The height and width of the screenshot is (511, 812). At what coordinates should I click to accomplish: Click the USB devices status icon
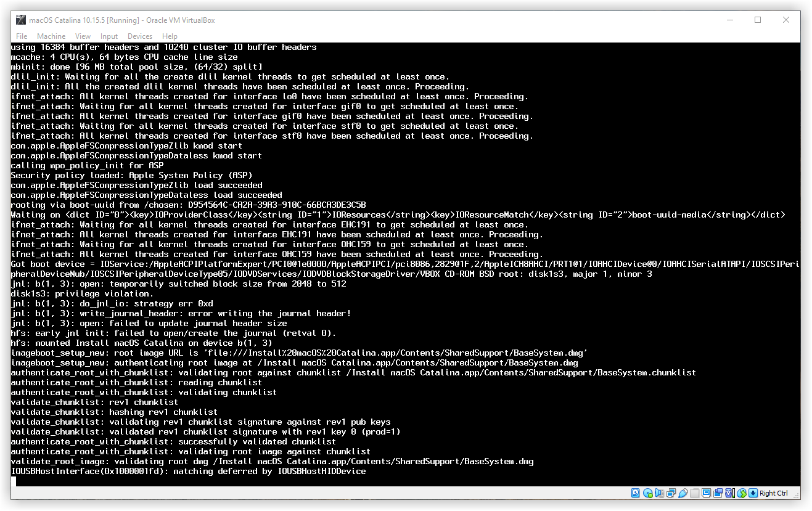683,493
